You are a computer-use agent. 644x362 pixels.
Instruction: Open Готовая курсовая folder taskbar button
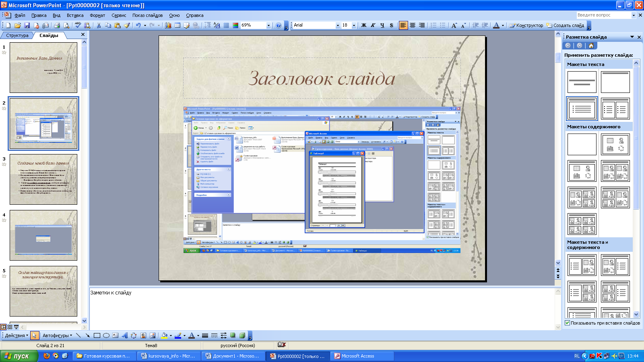(104, 356)
